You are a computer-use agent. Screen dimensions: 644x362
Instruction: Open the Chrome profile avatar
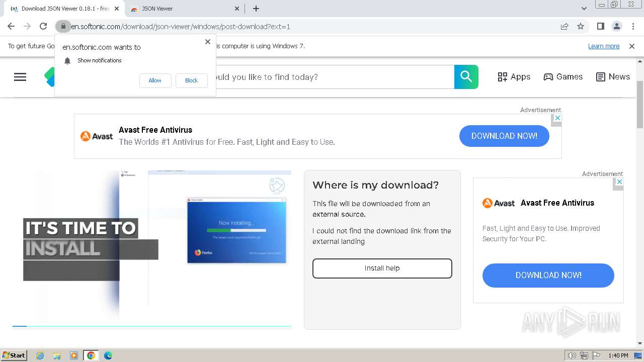[x=616, y=26]
